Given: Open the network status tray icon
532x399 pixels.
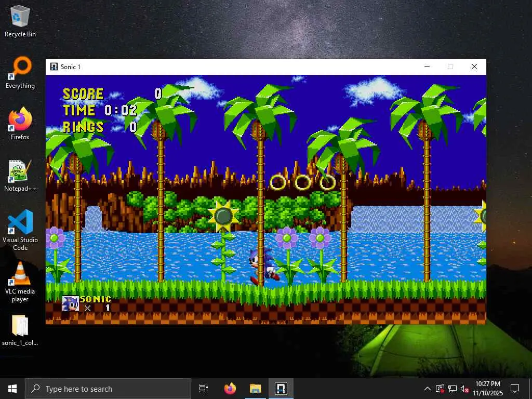Looking at the screenshot, I should pyautogui.click(x=453, y=389).
